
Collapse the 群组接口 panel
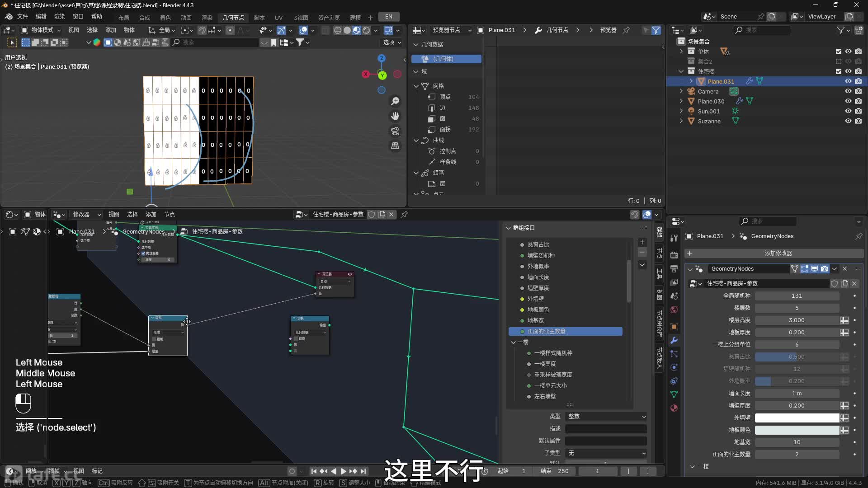click(x=509, y=228)
